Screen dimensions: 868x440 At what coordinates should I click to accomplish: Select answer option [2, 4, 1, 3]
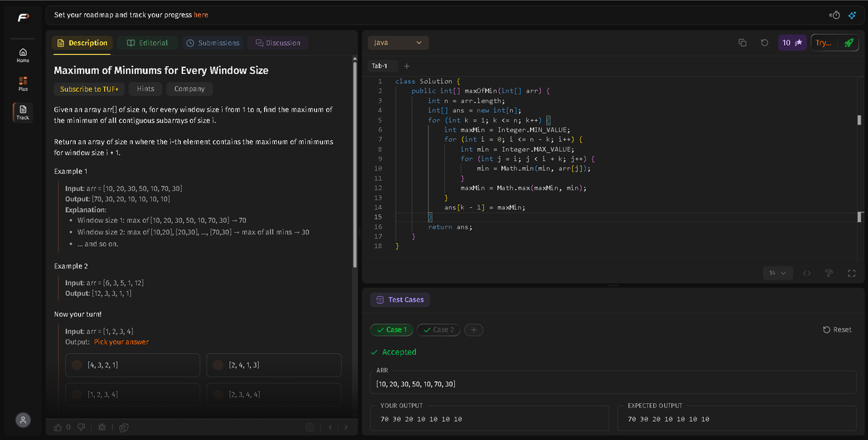274,365
